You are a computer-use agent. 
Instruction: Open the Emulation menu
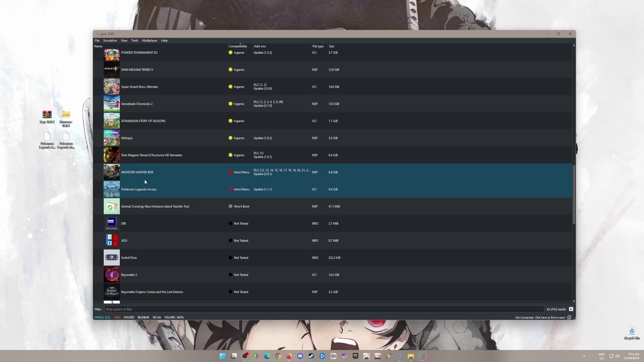pyautogui.click(x=110, y=41)
